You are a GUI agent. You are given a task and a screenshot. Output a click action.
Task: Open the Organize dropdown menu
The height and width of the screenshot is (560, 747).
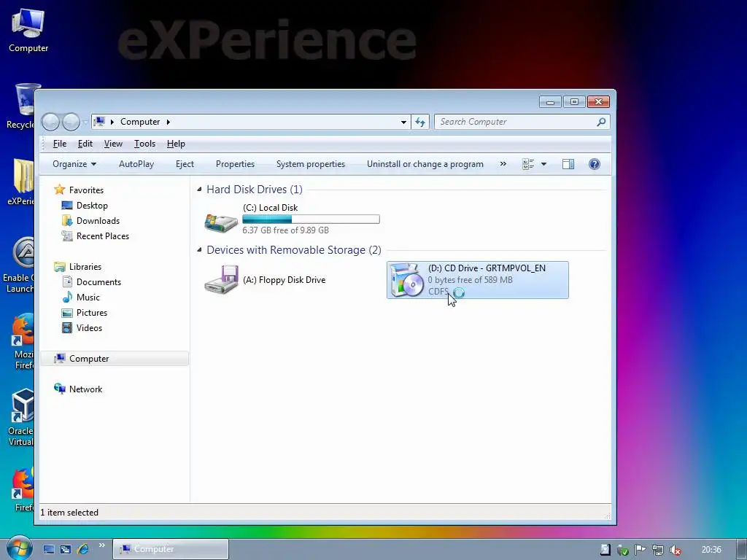74,164
